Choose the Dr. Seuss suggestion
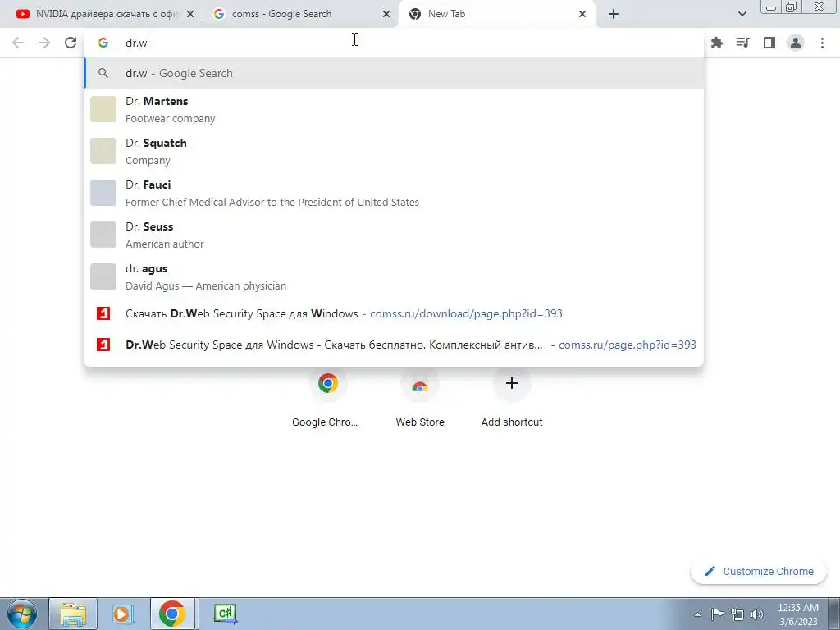840x630 pixels. coord(394,235)
